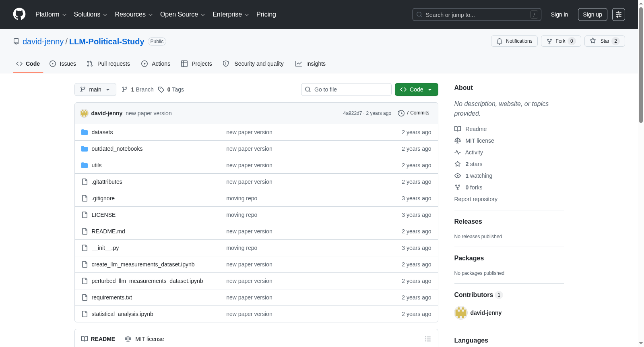This screenshot has height=347, width=644.
Task: Open the Pricing link
Action: click(266, 15)
